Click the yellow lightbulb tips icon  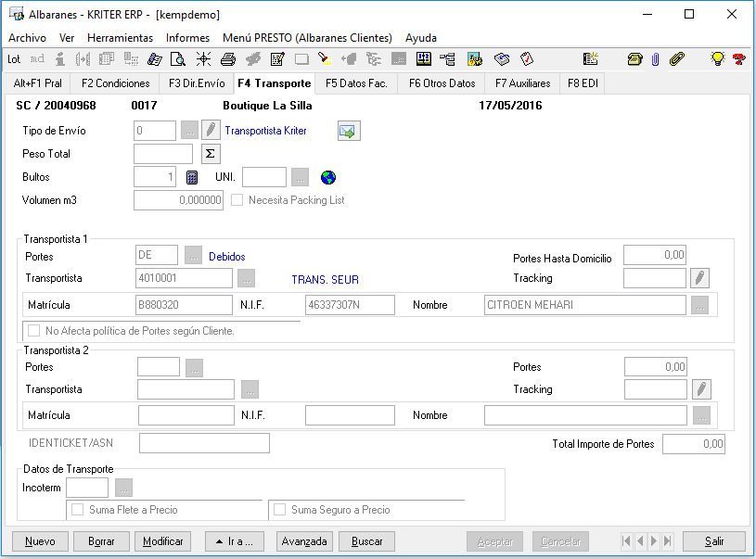click(717, 59)
